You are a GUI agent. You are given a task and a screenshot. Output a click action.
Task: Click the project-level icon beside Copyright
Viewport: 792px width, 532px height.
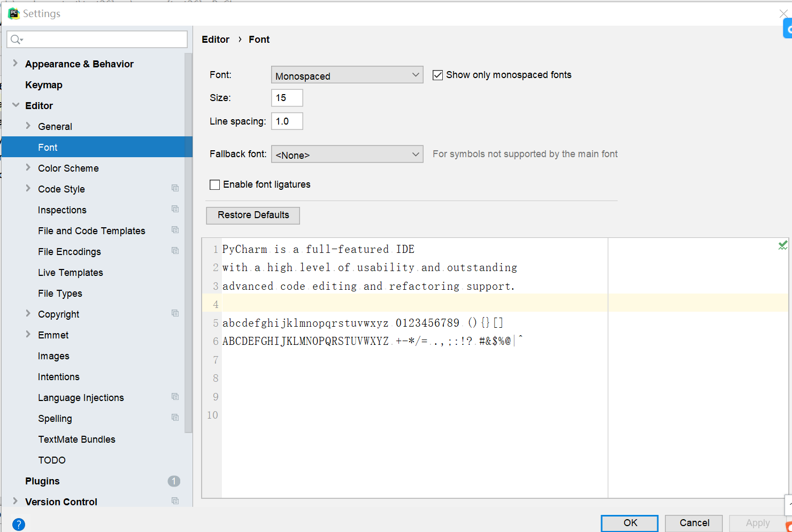coord(175,313)
